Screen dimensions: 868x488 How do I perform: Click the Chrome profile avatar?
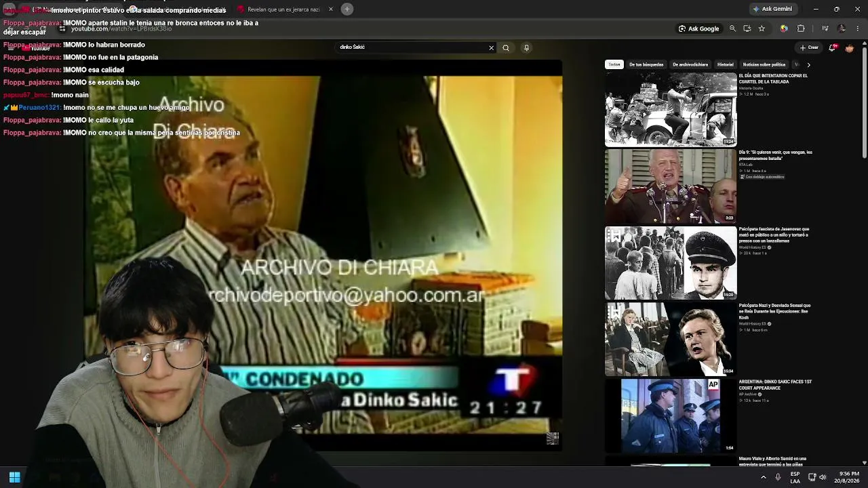[842, 28]
